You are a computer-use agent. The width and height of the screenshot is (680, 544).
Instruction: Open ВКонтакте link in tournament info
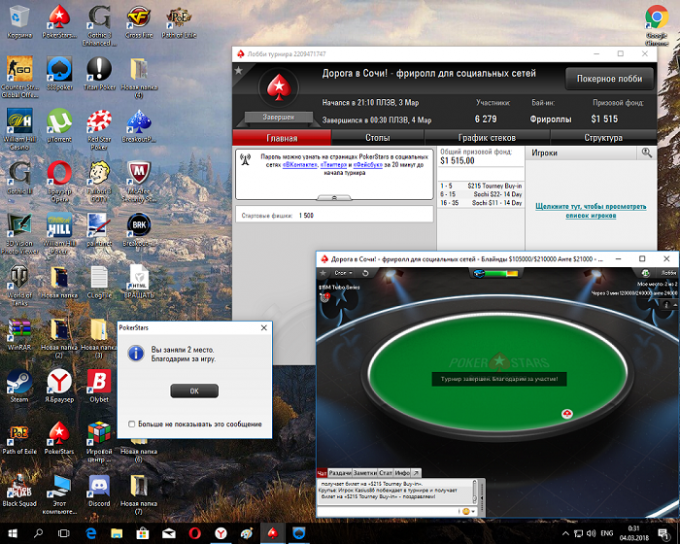tap(300, 165)
